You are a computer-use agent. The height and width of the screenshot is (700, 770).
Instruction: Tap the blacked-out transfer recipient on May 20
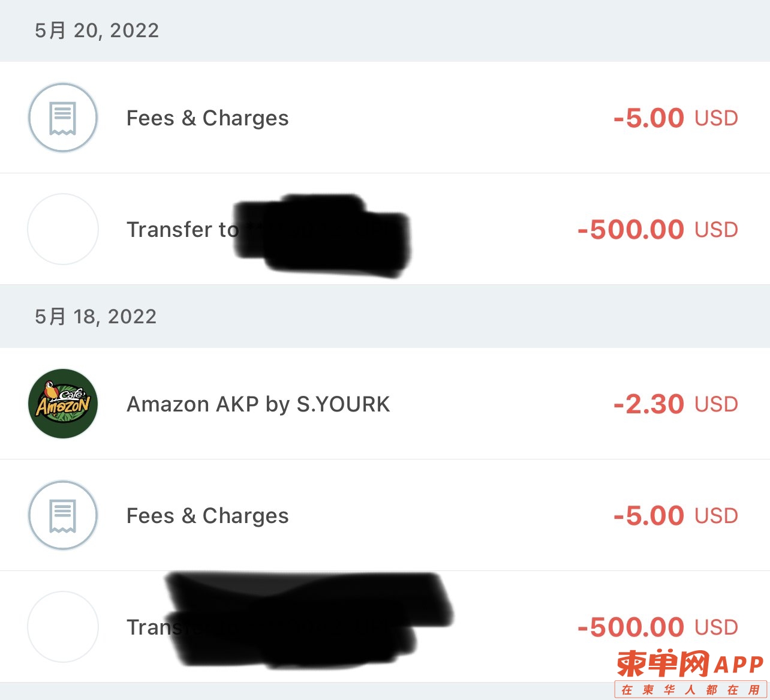[x=323, y=235]
